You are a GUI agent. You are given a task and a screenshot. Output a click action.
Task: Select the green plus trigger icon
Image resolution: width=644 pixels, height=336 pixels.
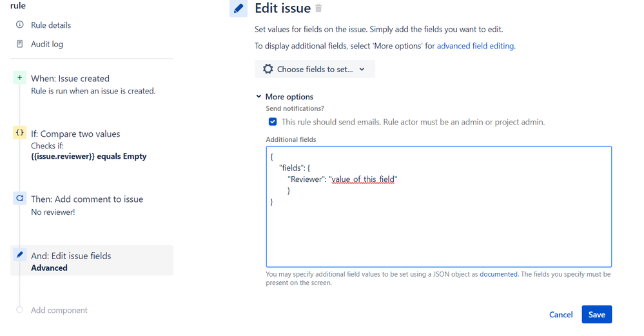tap(20, 77)
